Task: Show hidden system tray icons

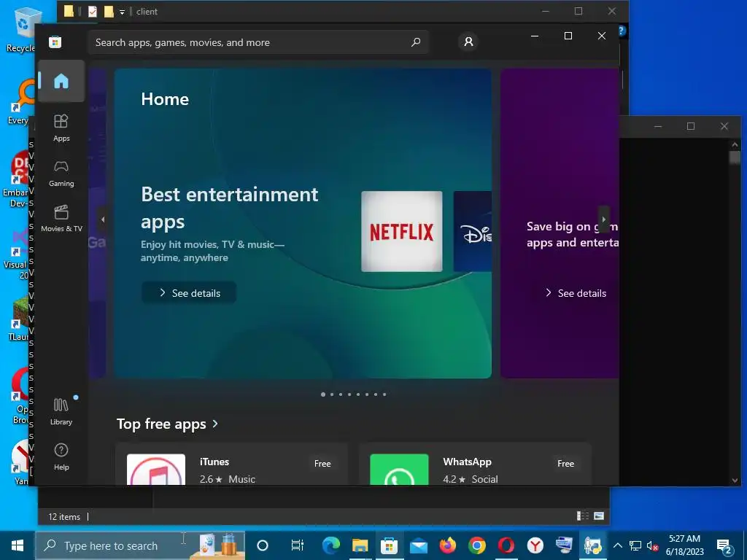Action: (x=617, y=545)
